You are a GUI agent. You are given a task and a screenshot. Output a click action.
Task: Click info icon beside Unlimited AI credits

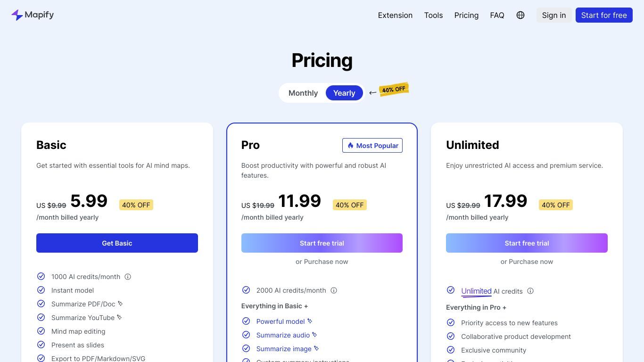pos(530,291)
